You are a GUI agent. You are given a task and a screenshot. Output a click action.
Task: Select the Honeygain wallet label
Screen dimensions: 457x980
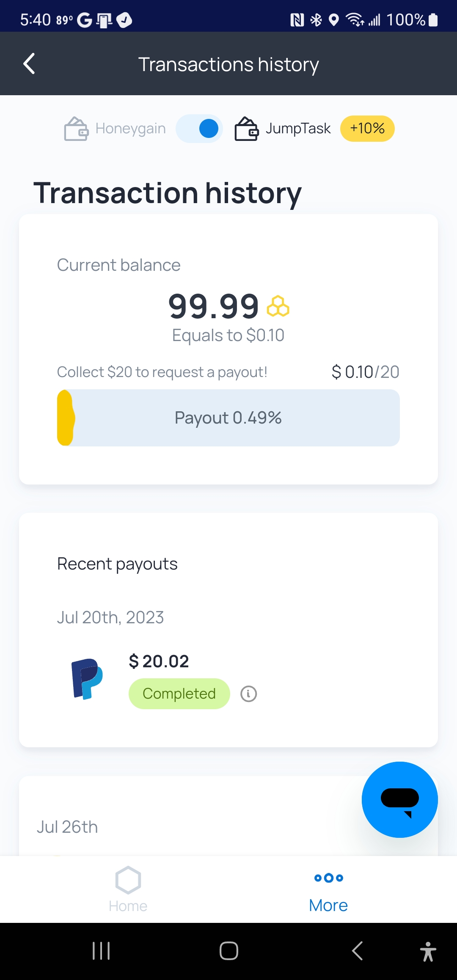pyautogui.click(x=130, y=129)
